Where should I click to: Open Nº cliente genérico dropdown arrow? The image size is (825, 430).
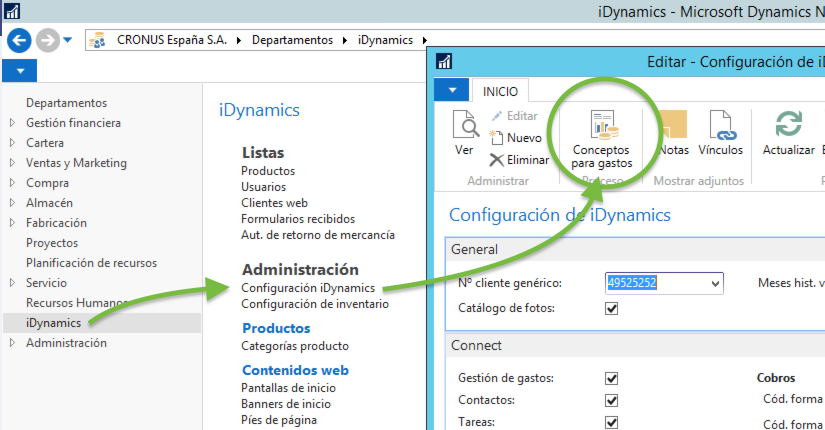tap(715, 284)
